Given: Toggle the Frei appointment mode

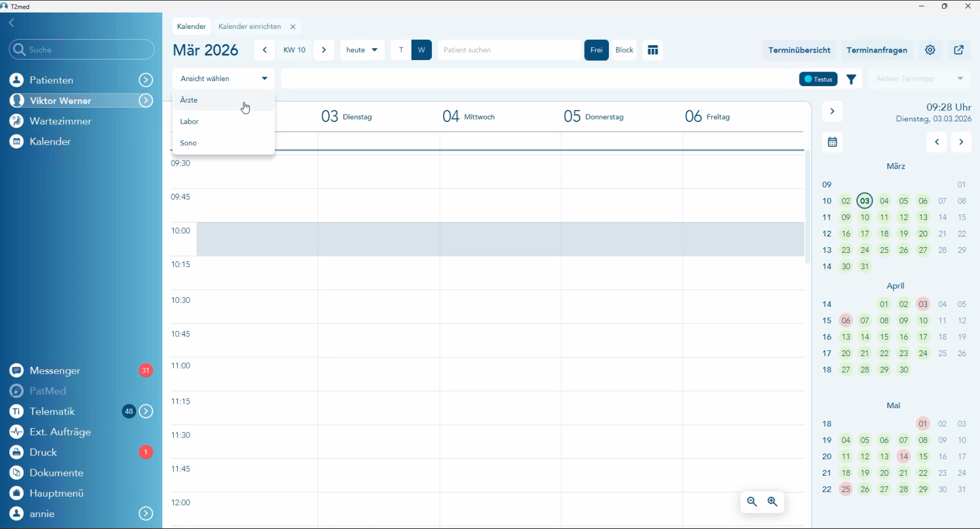Looking at the screenshot, I should tap(596, 50).
